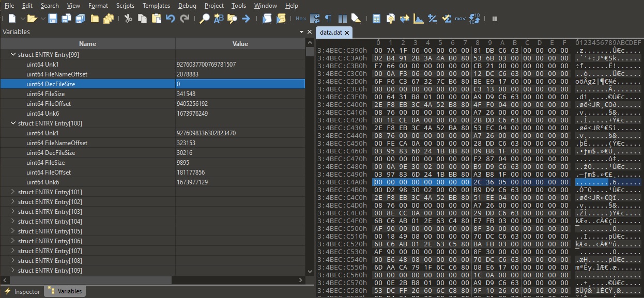Screen dimensions: 644x298
Task: Toggle the column mode icon
Action: (x=342, y=19)
